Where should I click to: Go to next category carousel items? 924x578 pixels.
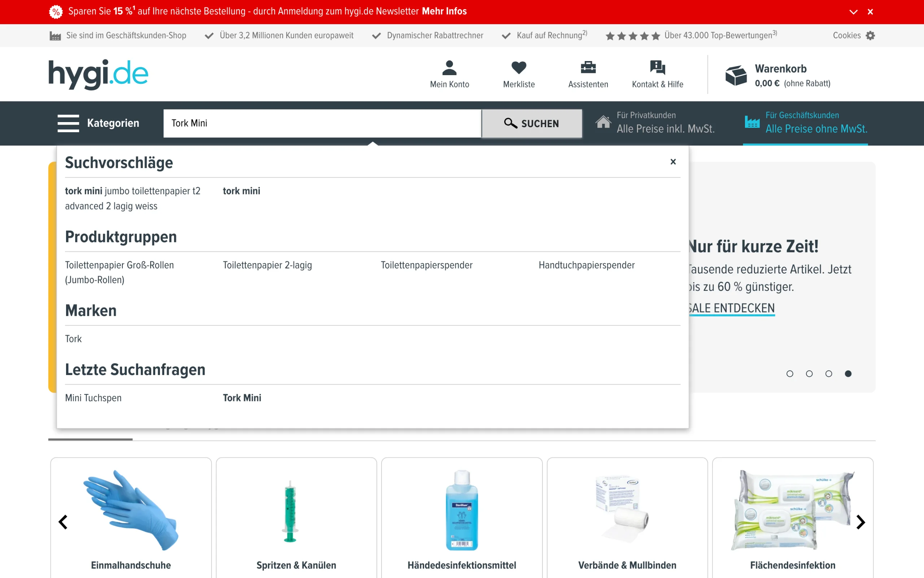point(860,522)
